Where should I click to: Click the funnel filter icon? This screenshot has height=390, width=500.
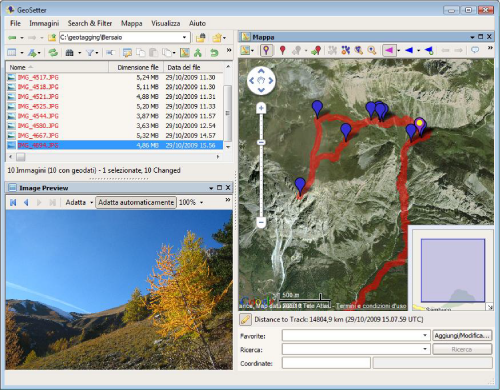90,52
